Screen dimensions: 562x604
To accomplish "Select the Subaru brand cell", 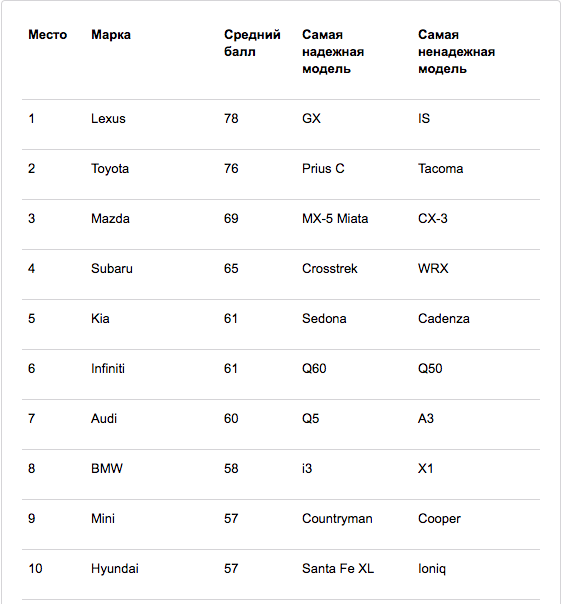I will tap(112, 268).
